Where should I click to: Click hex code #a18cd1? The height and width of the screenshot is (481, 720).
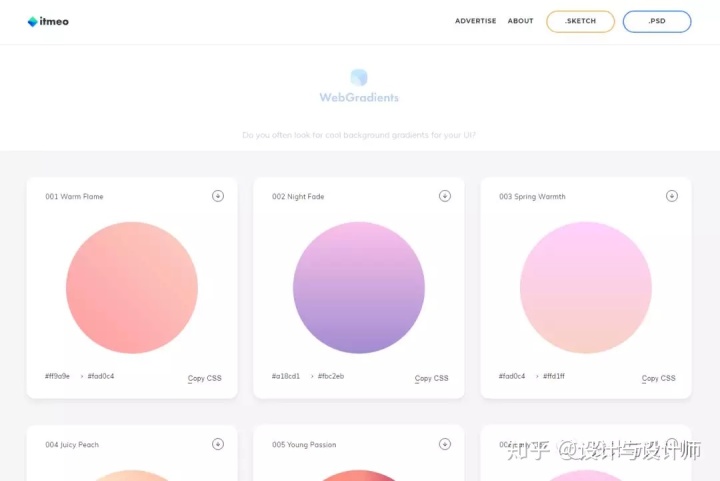click(x=286, y=376)
